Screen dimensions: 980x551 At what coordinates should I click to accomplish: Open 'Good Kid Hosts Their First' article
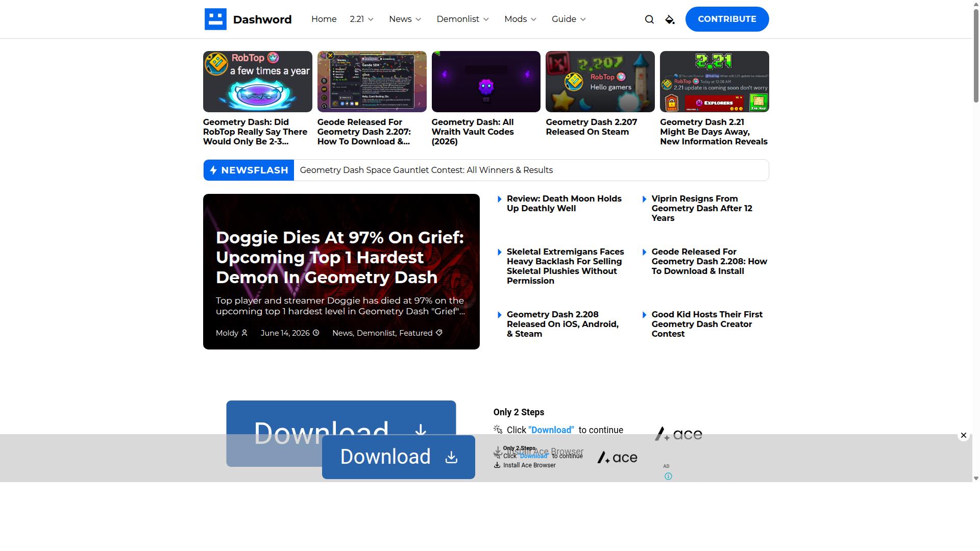coord(707,324)
